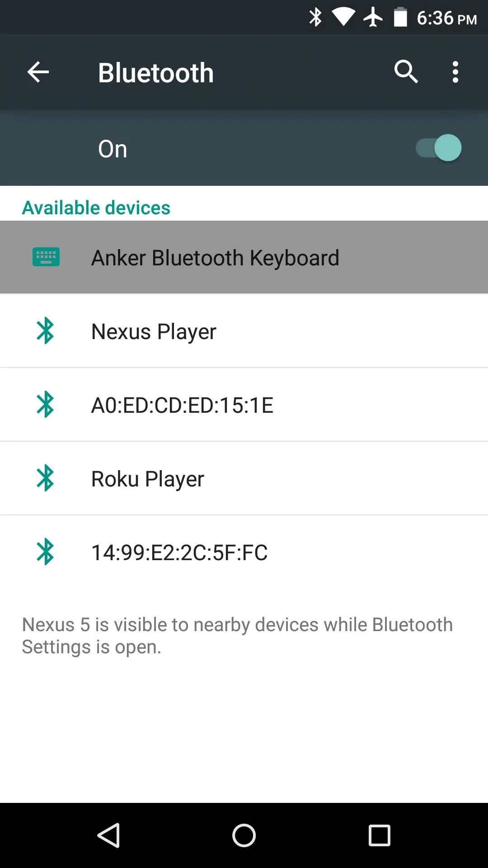Tap the Android back navigation button
Viewport: 488px width, 868px height.
tap(108, 835)
